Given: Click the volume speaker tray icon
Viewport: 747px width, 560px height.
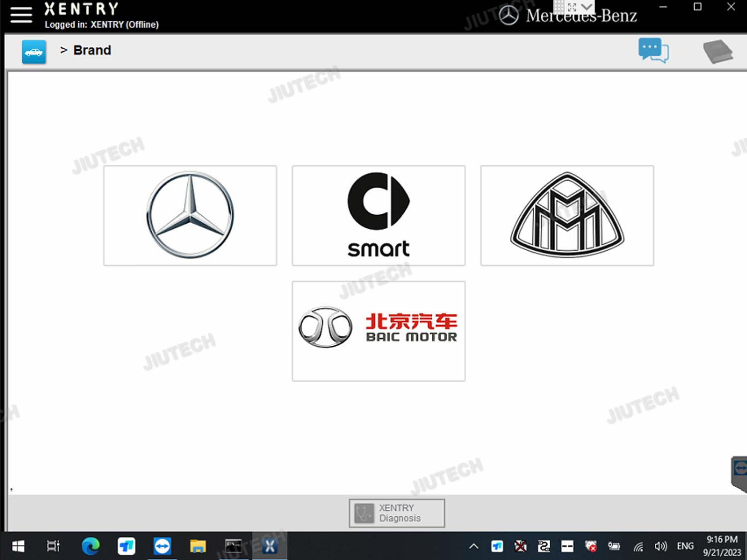Looking at the screenshot, I should [660, 547].
